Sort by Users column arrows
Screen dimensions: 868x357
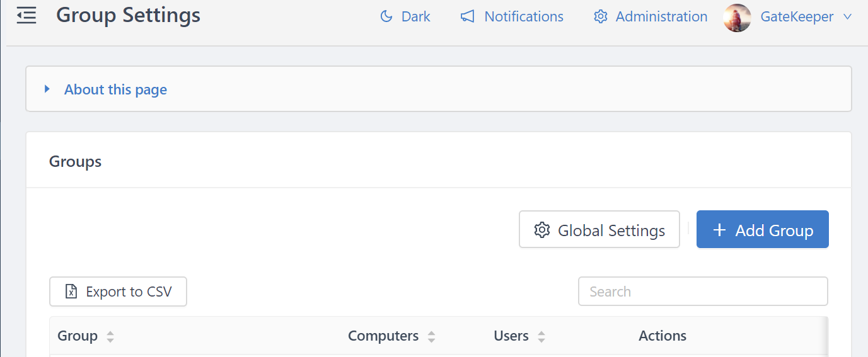[541, 336]
